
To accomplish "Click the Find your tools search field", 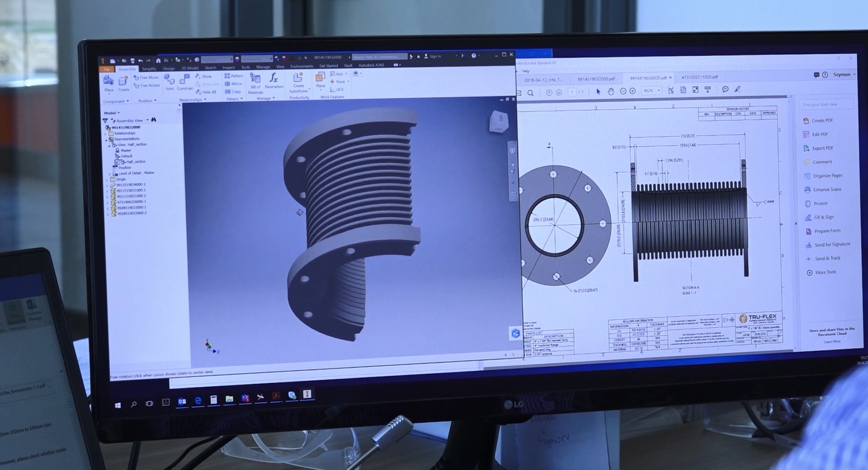I will point(826,104).
